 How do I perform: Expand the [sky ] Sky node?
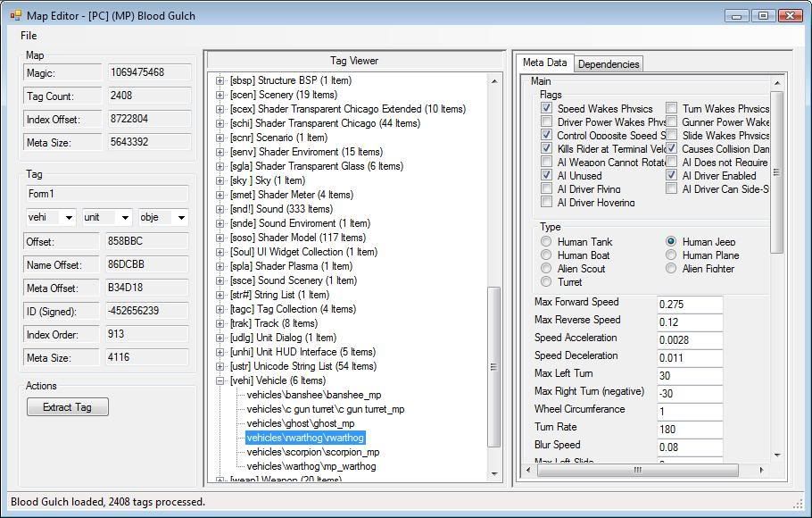click(220, 180)
